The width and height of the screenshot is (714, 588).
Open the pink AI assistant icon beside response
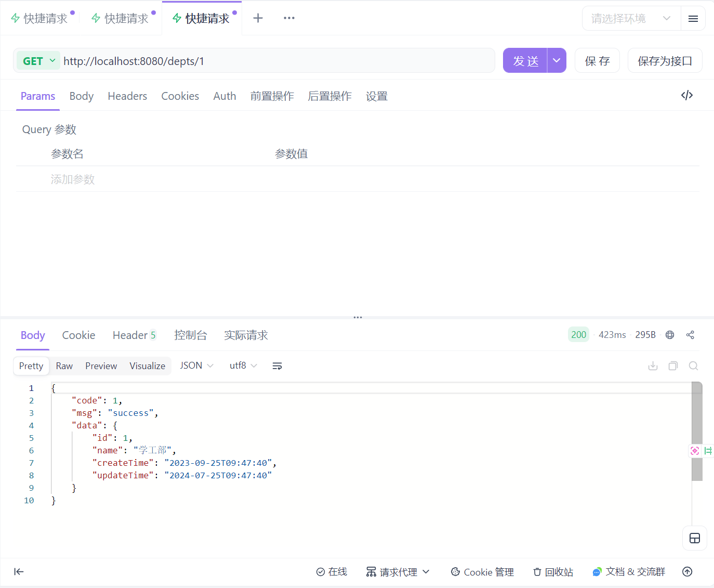[695, 451]
